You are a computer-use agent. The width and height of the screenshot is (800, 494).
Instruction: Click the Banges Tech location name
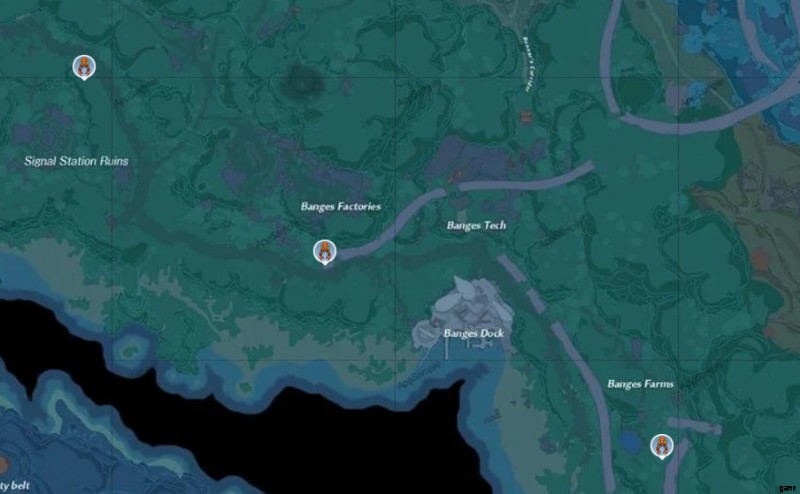point(477,225)
